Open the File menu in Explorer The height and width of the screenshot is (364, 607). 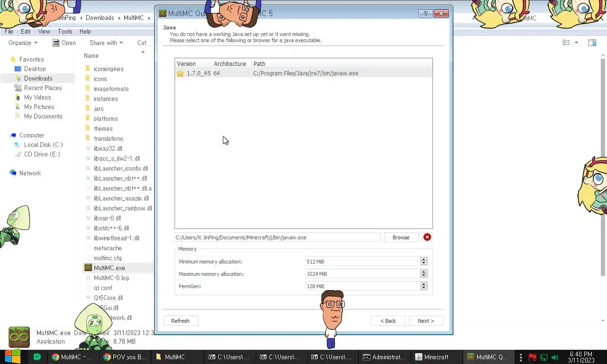click(x=9, y=31)
